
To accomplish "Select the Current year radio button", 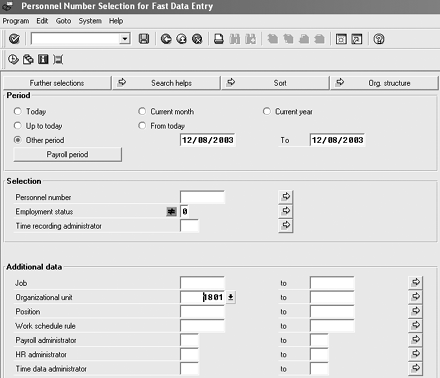I will pos(267,111).
